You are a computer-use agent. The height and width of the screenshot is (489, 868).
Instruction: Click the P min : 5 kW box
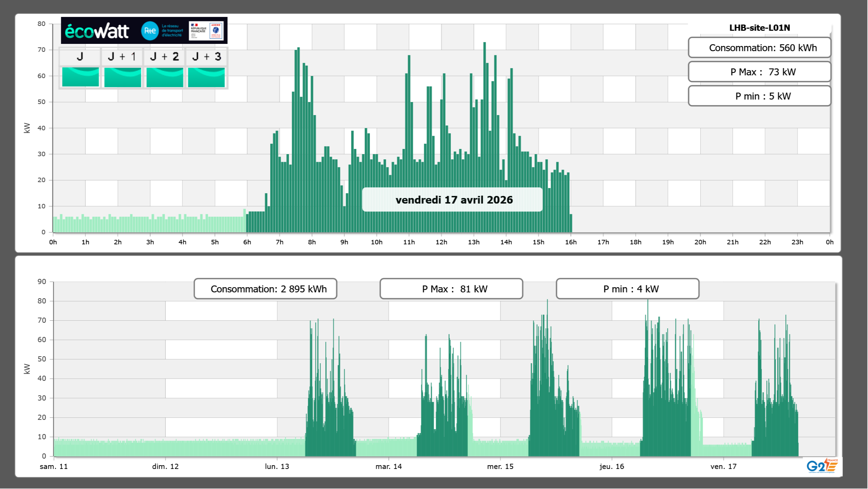coord(759,96)
